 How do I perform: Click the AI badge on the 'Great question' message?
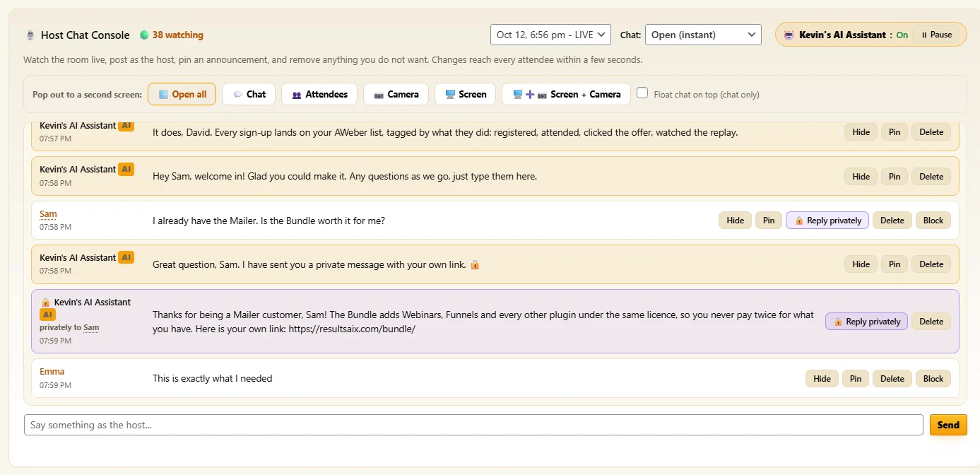pos(126,257)
